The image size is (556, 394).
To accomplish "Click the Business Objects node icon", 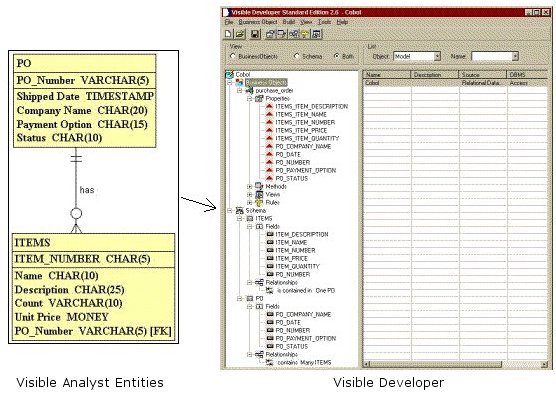I will 239,83.
